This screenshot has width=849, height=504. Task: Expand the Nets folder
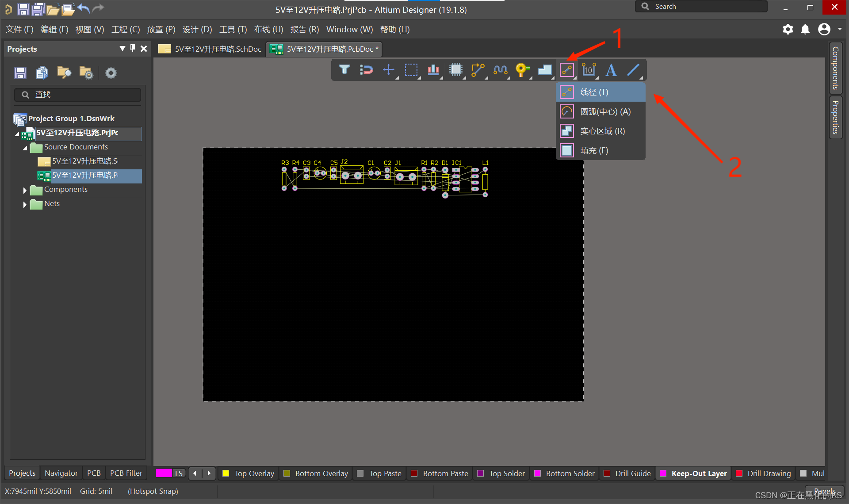point(25,204)
